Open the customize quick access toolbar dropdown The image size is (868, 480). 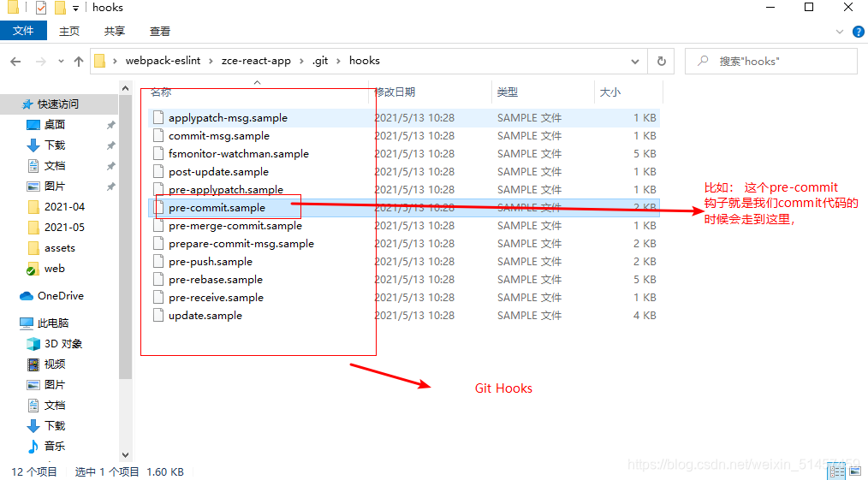click(75, 9)
